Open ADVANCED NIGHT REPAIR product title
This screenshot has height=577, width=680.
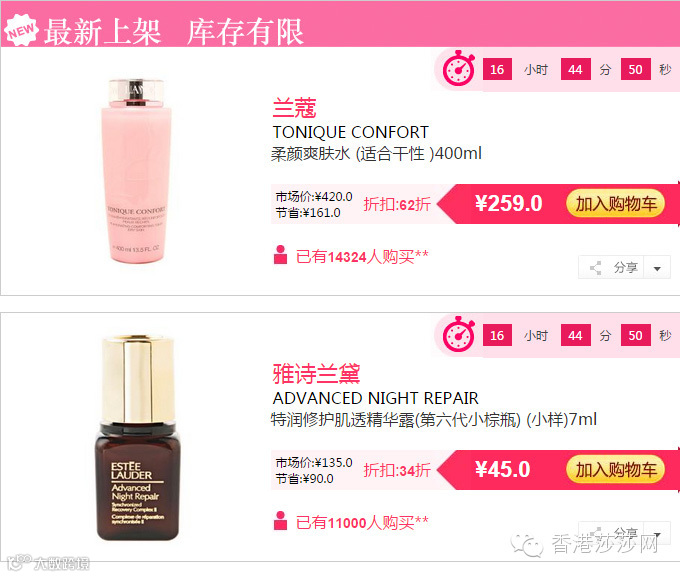(376, 398)
